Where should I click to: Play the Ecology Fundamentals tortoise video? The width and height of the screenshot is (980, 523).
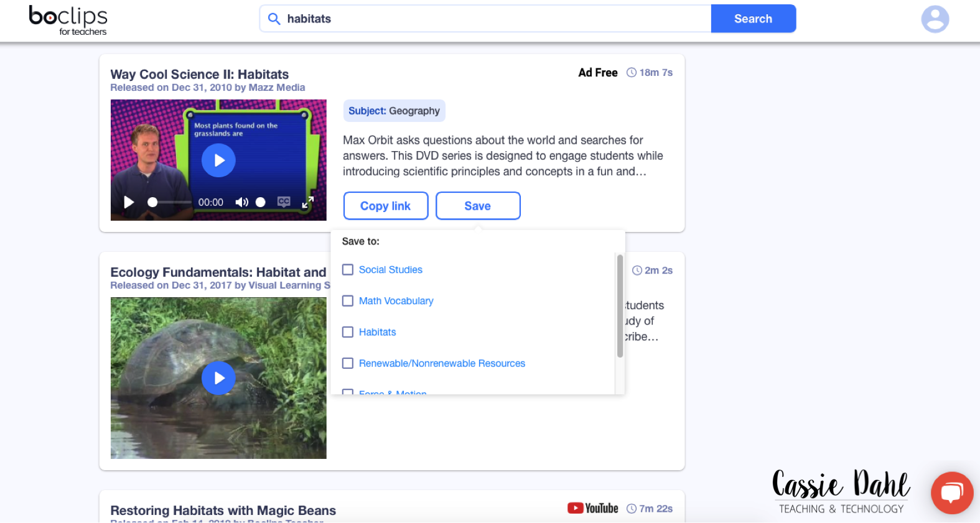218,378
